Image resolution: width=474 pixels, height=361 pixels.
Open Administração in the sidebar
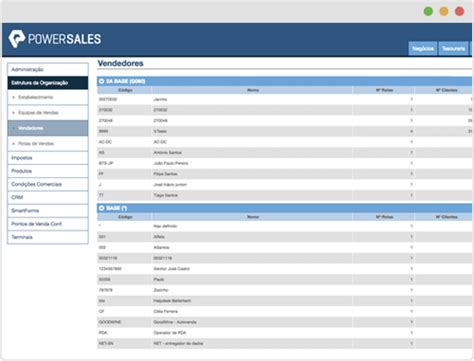(x=48, y=69)
